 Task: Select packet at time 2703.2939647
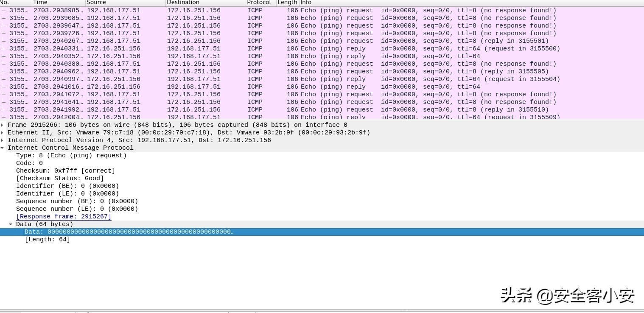coord(322,26)
